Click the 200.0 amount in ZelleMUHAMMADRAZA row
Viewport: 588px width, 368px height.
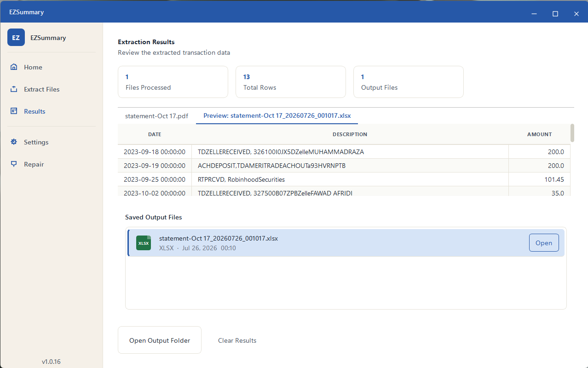[539, 152]
